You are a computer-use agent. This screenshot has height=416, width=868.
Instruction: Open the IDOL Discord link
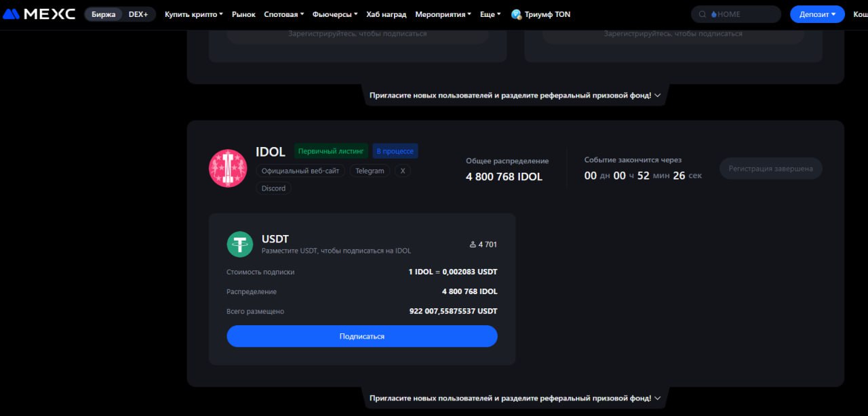click(x=274, y=188)
